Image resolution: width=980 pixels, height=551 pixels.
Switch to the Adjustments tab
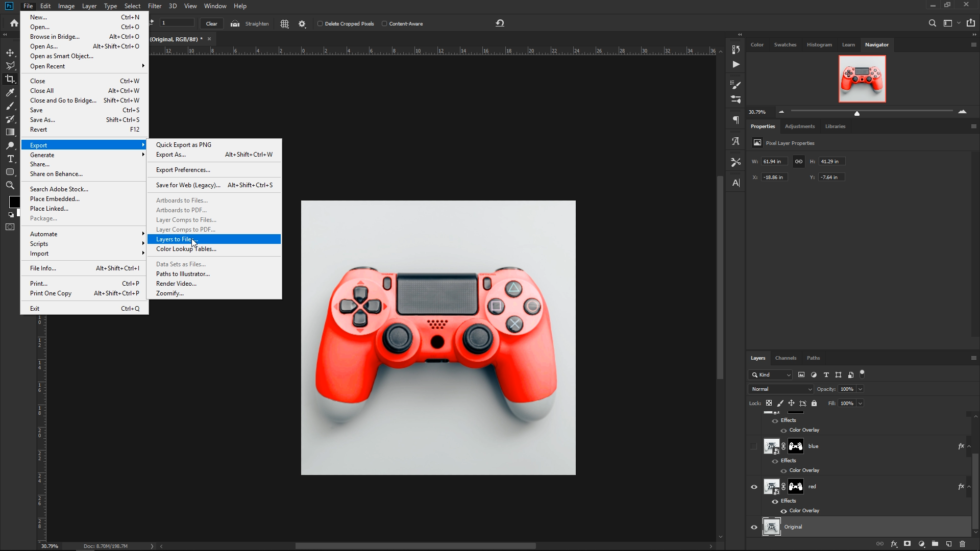(800, 127)
